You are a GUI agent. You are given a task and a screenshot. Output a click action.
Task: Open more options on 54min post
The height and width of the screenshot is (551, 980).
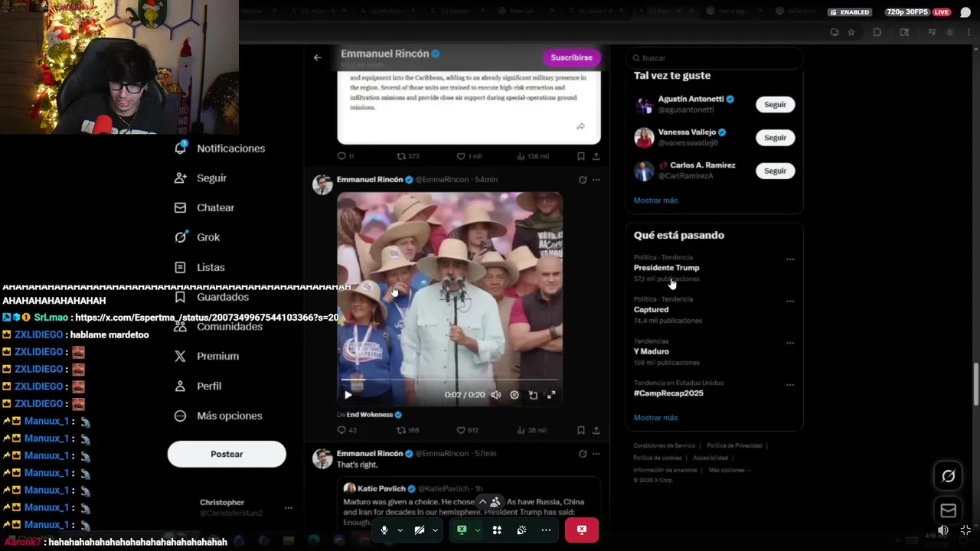pyautogui.click(x=596, y=180)
